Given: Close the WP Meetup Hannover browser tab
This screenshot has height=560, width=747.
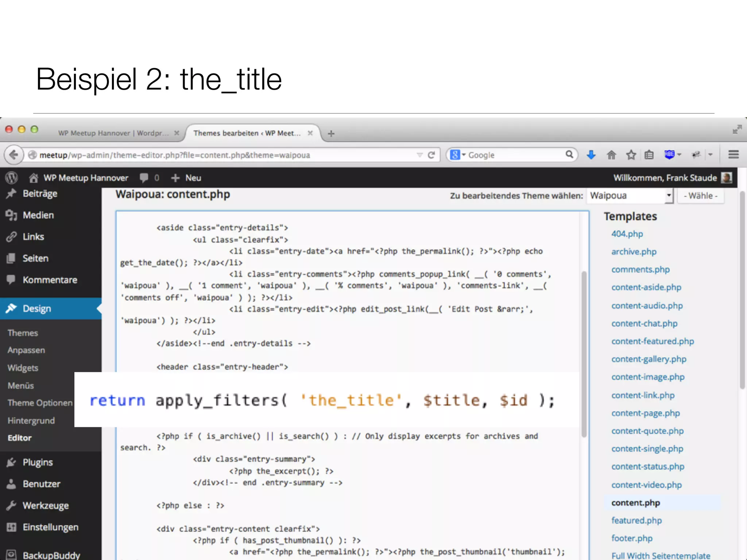Looking at the screenshot, I should pos(177,133).
